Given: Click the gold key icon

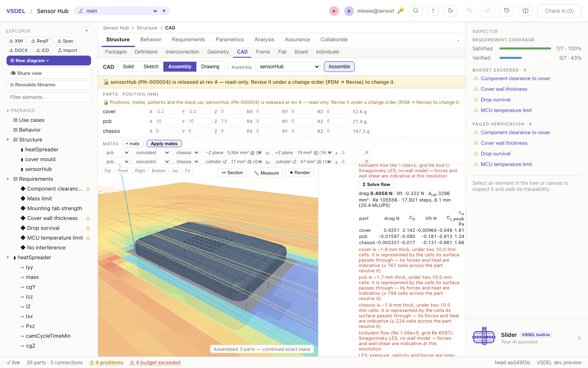Looking at the screenshot, I should (401, 11).
